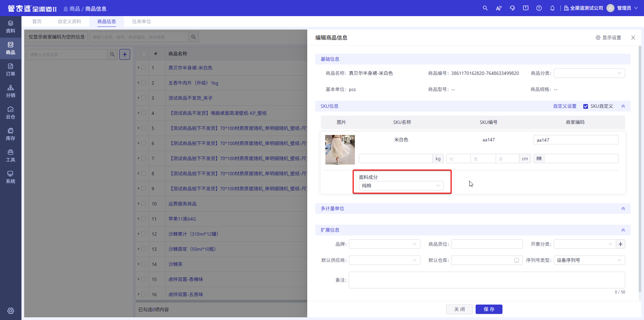Click the weight input field before kg
644x320 pixels.
tap(396, 158)
